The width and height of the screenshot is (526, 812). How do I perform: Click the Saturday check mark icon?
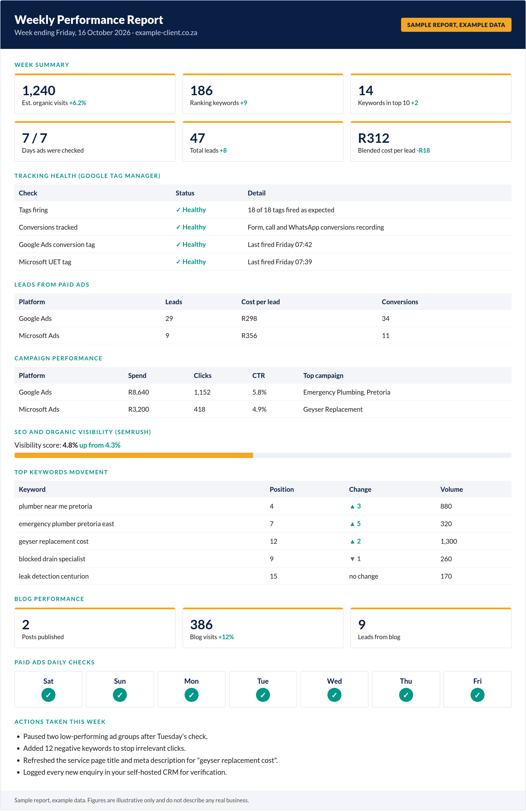[48, 695]
